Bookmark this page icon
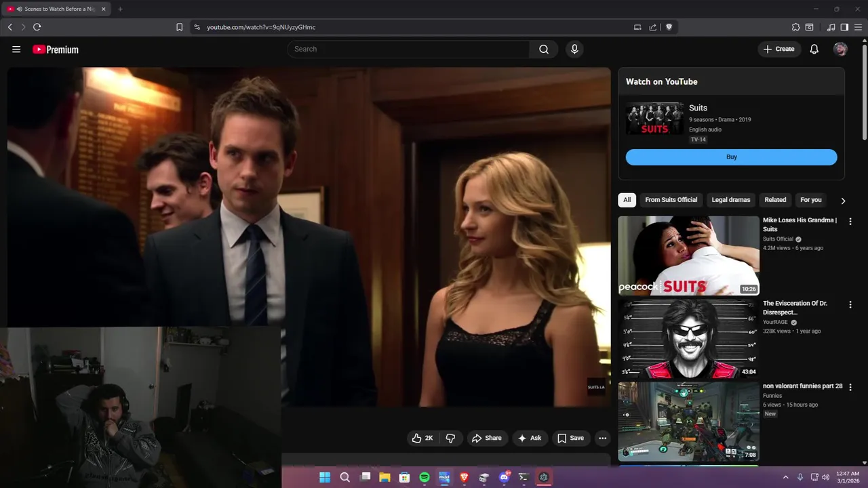This screenshot has height=488, width=868. click(179, 27)
